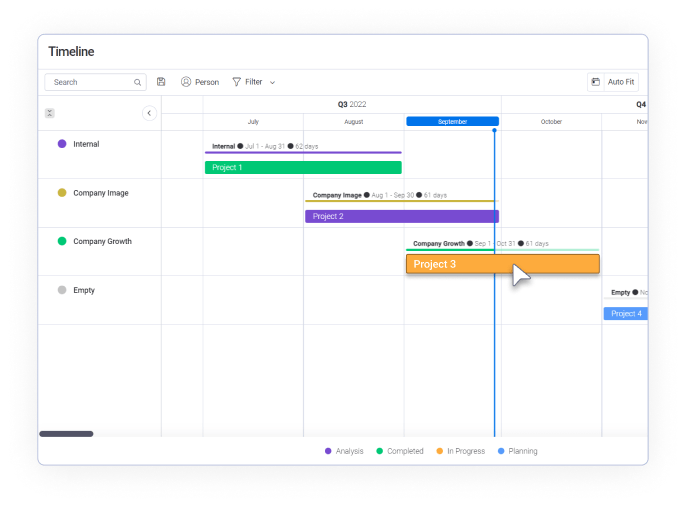Expand the Filter dropdown arrow

click(x=272, y=82)
